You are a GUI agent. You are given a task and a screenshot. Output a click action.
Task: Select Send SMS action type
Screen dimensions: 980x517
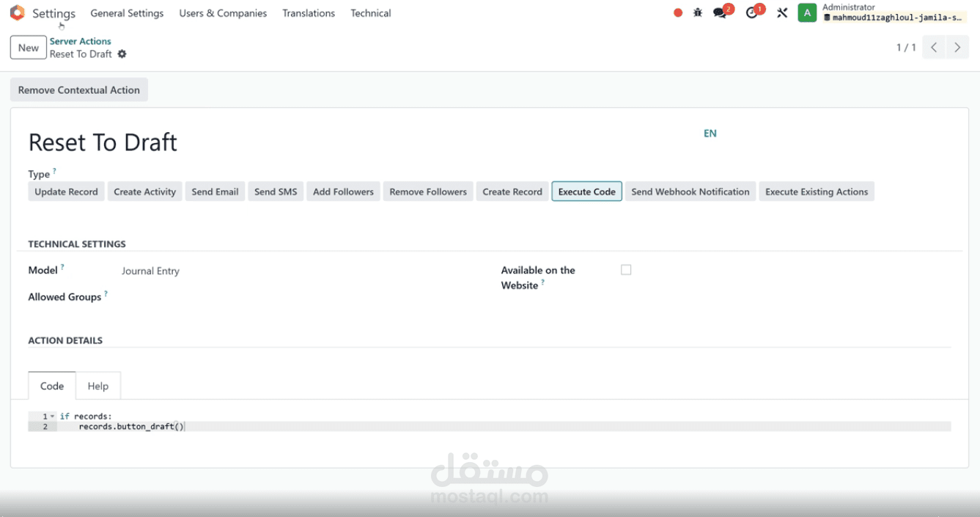[276, 191]
